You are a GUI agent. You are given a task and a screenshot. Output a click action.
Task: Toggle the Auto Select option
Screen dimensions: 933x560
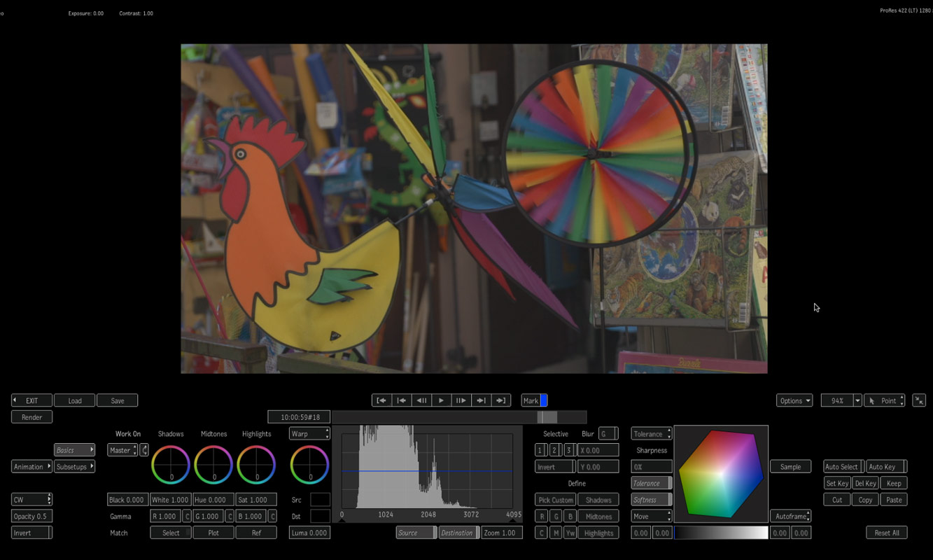click(842, 467)
